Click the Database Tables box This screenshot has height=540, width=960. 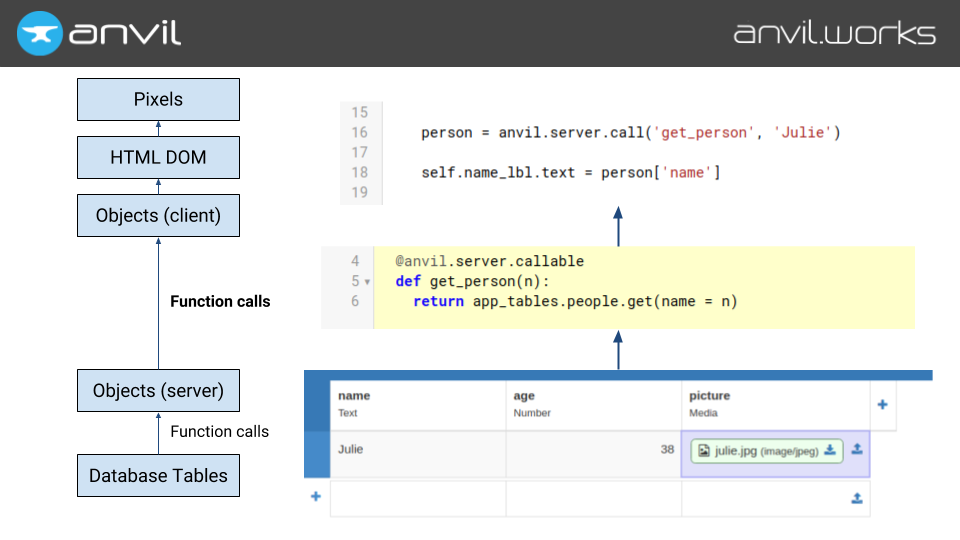coord(158,476)
